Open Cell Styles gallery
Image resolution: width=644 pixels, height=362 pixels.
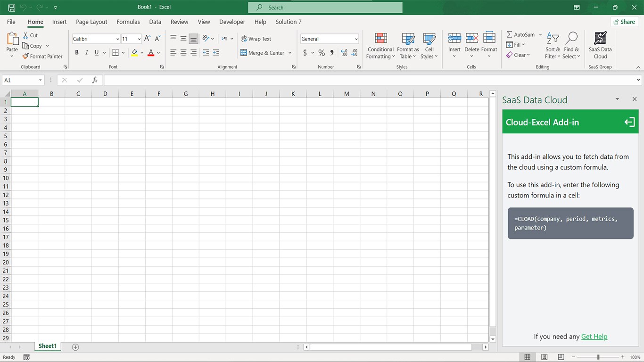click(429, 46)
